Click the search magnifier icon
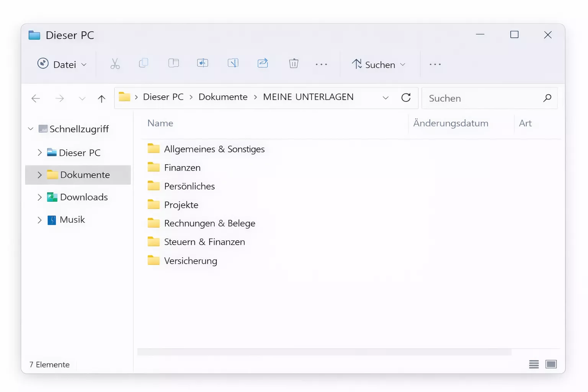Viewport: 588px width, 392px height. tap(547, 98)
